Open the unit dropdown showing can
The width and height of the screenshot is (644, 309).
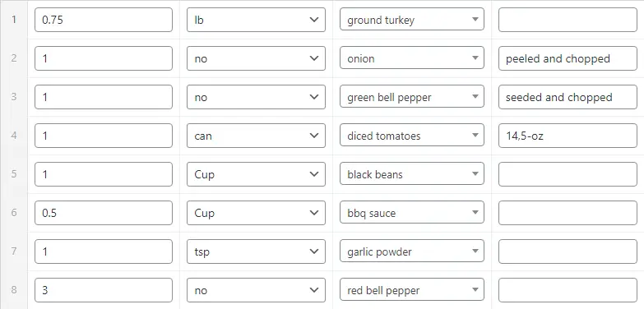[256, 136]
